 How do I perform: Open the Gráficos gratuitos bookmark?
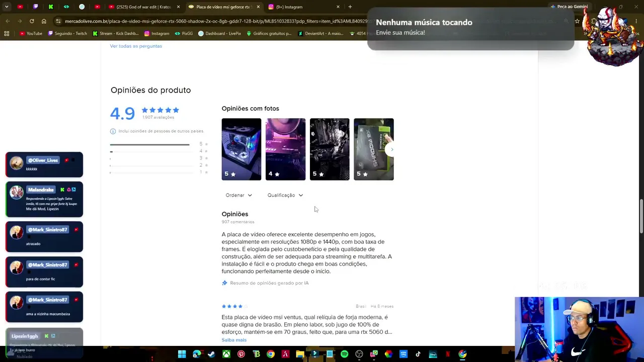click(269, 34)
